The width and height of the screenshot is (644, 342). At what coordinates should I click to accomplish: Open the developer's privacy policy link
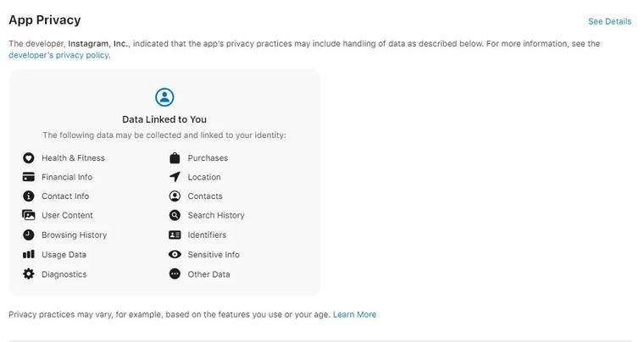[59, 55]
